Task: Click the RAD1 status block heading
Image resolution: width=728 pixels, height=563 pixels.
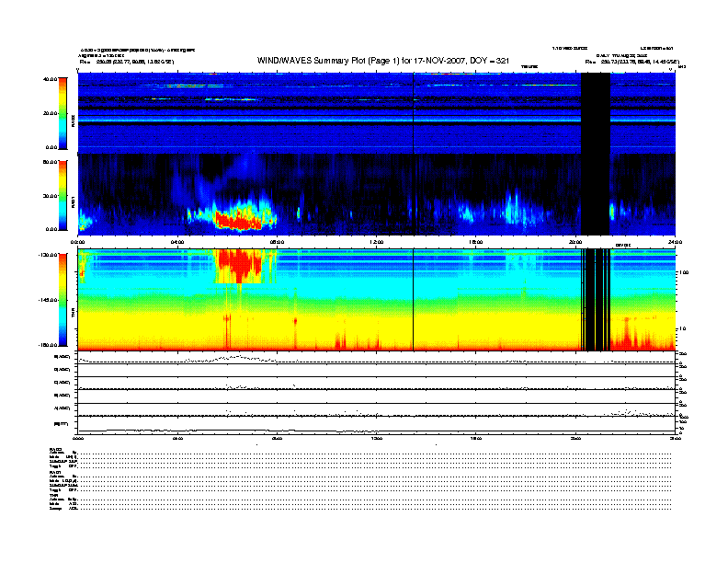Action: (56, 473)
